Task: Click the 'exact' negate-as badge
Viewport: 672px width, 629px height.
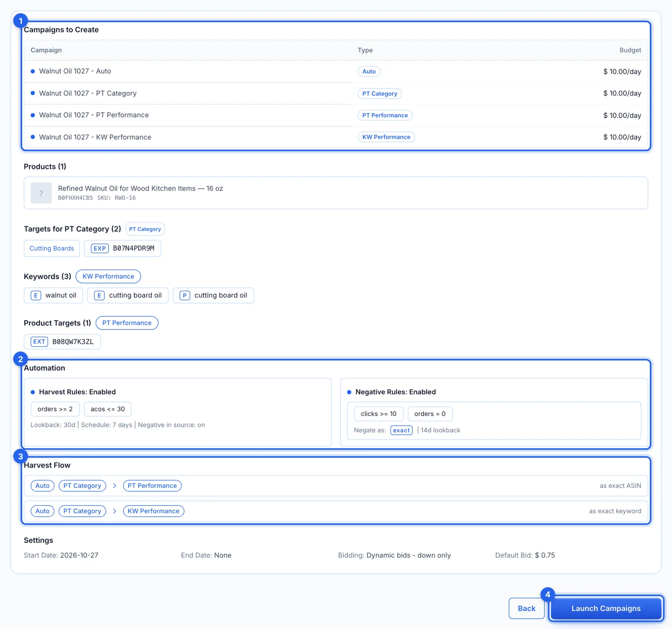Action: pos(402,430)
